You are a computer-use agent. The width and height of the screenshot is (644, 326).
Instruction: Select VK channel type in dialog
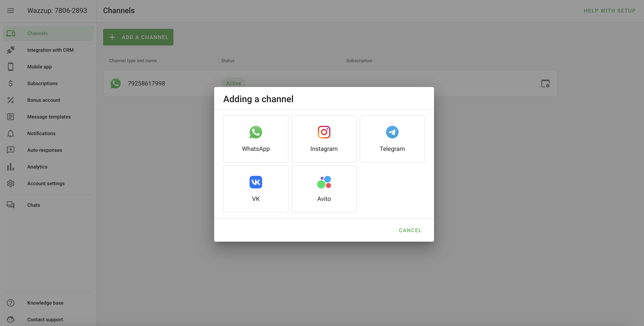[x=256, y=189]
